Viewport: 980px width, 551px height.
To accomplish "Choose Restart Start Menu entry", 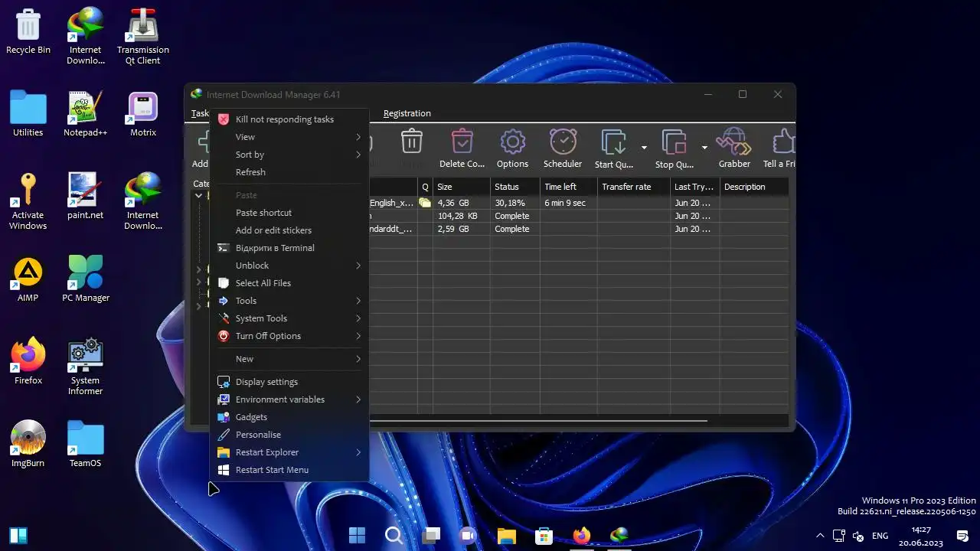I will click(x=289, y=470).
